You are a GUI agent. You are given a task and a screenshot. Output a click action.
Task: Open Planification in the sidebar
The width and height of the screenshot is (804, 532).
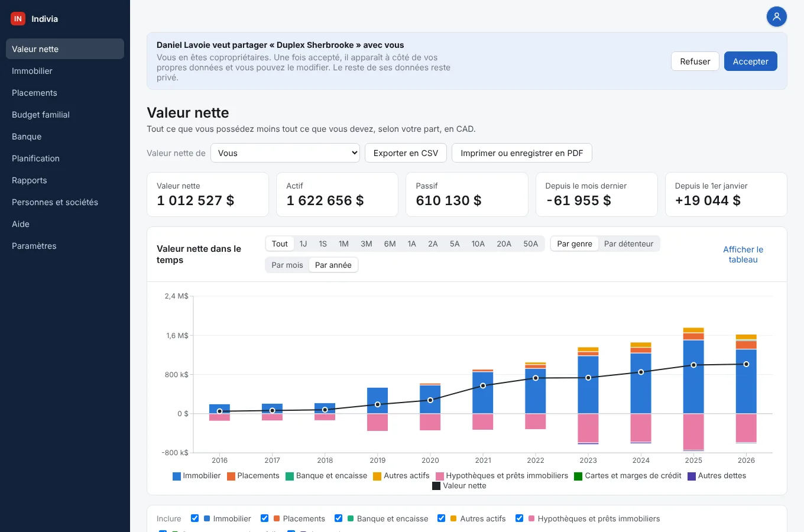65,158
